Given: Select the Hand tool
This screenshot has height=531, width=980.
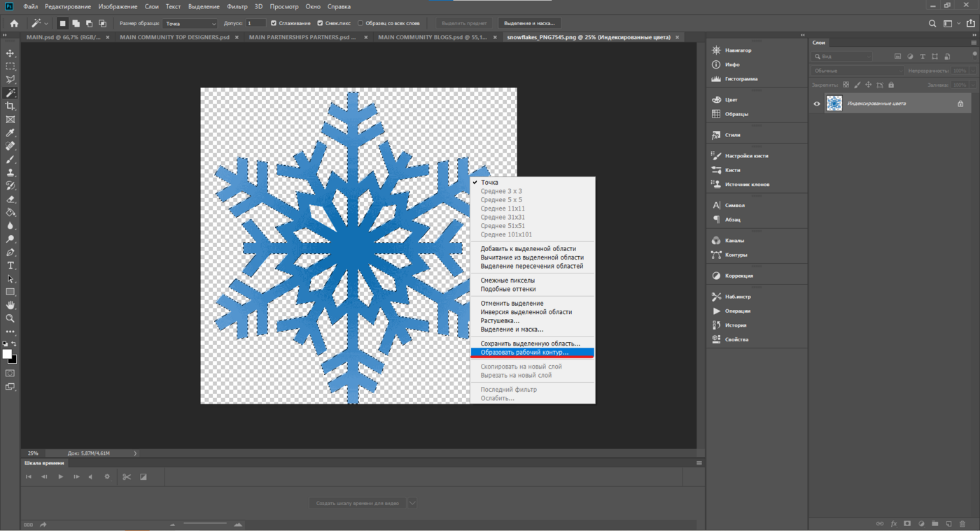Looking at the screenshot, I should coord(10,305).
